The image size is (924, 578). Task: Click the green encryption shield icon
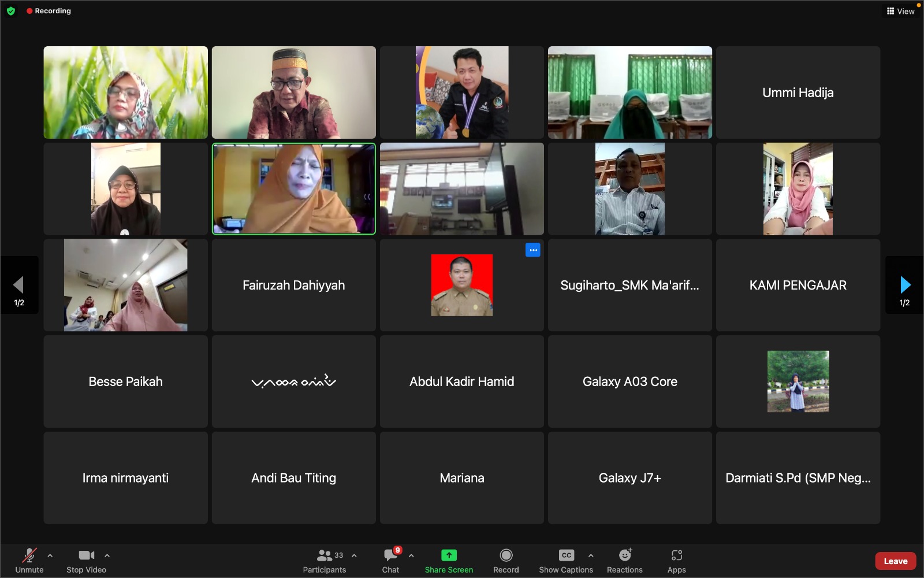click(x=10, y=11)
